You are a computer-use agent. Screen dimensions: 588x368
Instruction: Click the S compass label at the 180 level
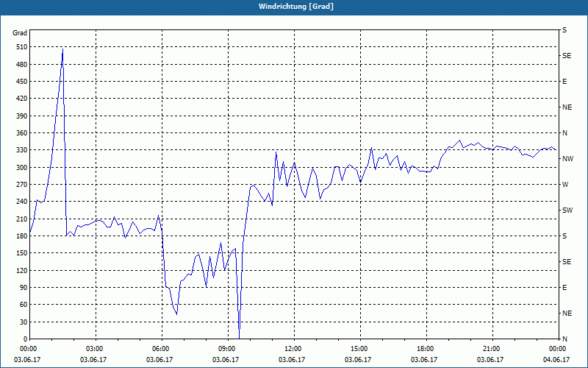[564, 236]
